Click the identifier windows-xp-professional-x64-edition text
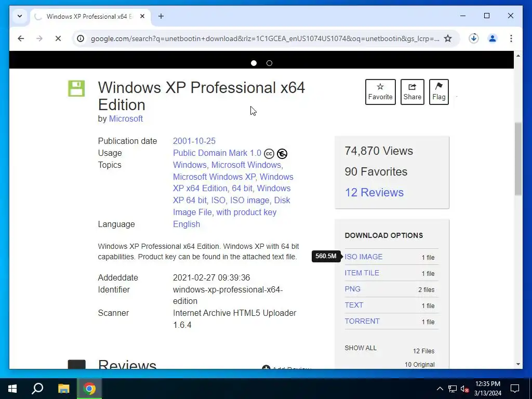The image size is (532, 399). (228, 295)
